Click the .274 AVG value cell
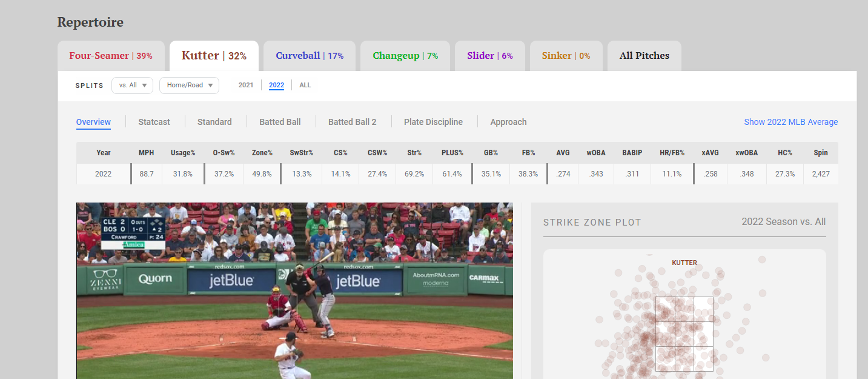This screenshot has width=868, height=379. tap(563, 173)
